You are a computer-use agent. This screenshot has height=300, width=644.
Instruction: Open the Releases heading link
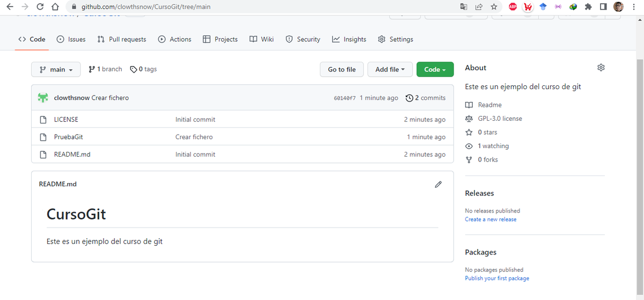479,193
